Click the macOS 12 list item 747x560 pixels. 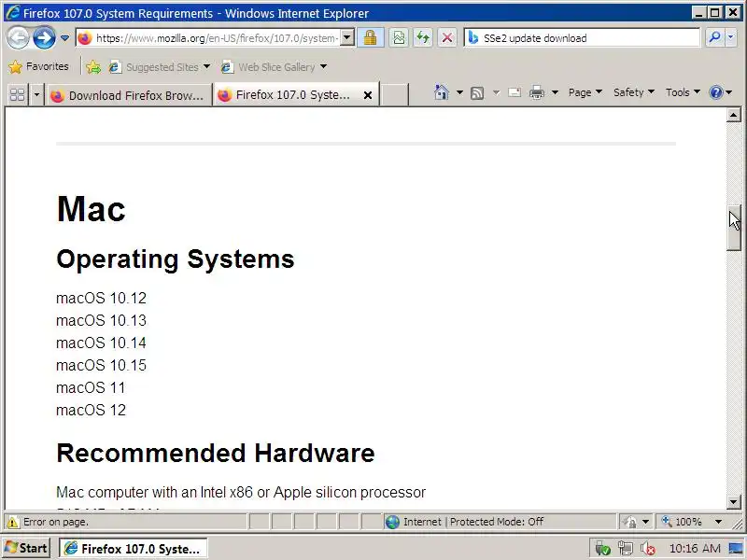point(91,410)
